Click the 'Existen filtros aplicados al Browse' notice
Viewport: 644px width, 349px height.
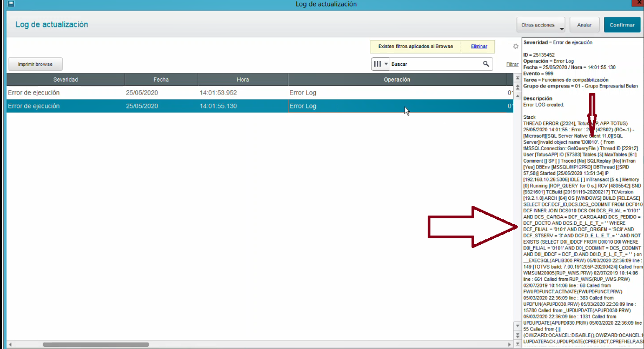tap(416, 46)
